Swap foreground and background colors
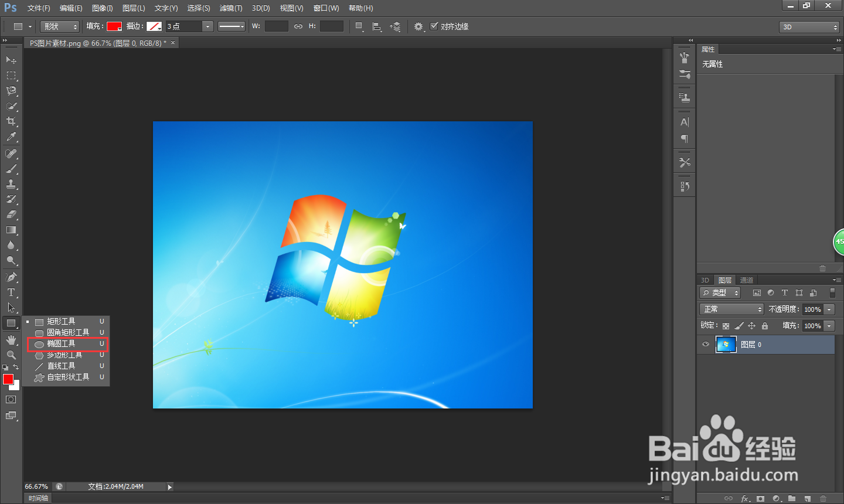 (x=16, y=367)
